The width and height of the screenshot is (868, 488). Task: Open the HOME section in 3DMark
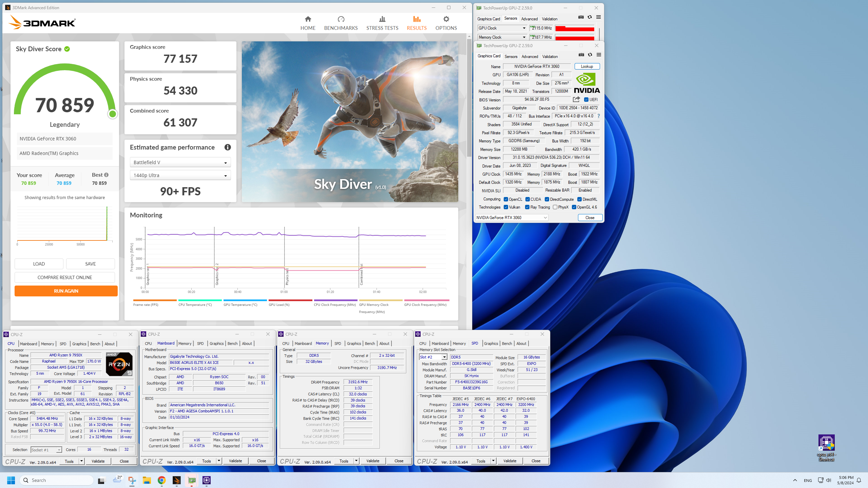(x=308, y=23)
